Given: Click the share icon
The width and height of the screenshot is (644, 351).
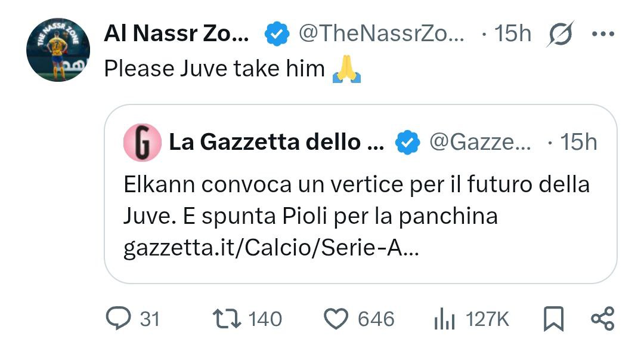Looking at the screenshot, I should click(602, 319).
